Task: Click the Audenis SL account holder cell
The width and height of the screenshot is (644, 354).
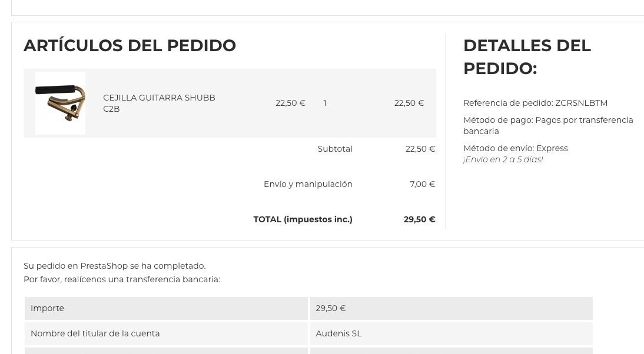Action: (451, 333)
